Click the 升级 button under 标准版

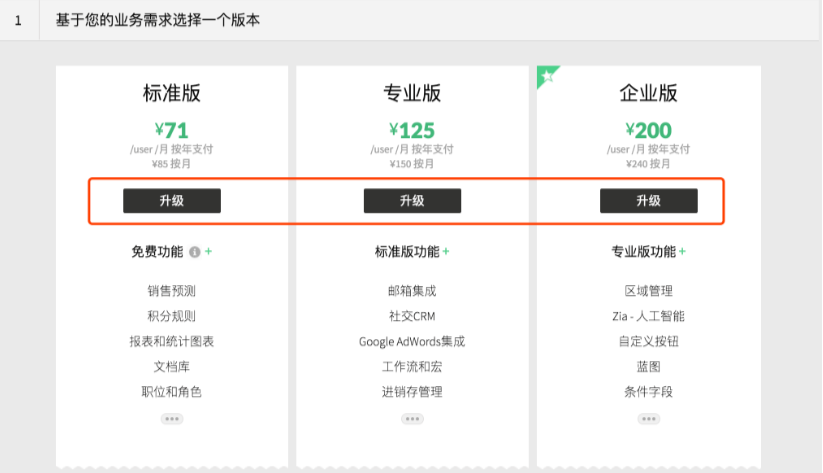click(171, 200)
